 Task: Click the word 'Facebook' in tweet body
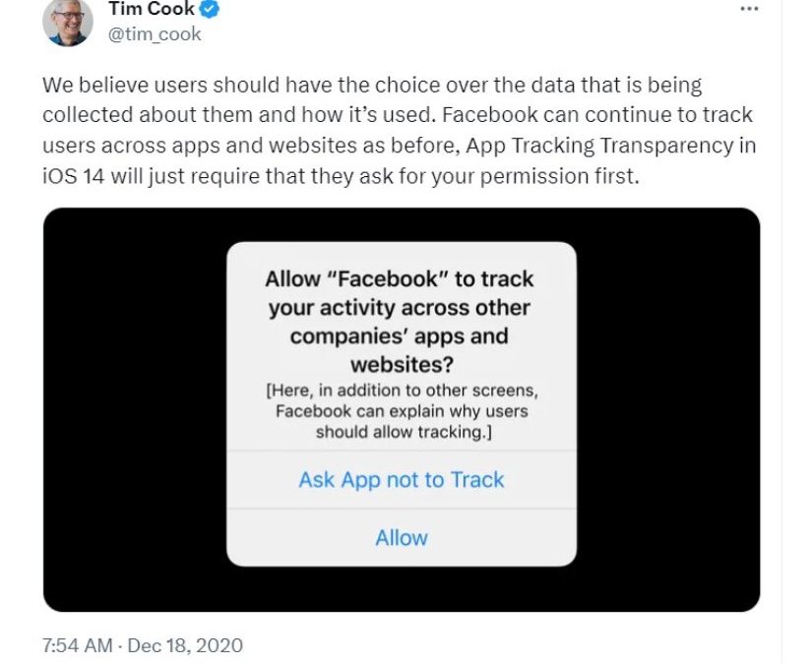pyautogui.click(x=490, y=114)
